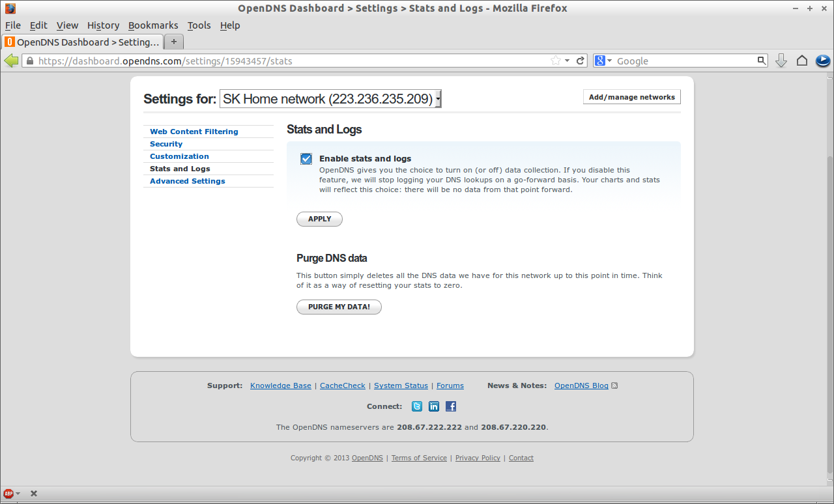Click the padlock site identity icon
834x504 pixels.
pos(30,61)
